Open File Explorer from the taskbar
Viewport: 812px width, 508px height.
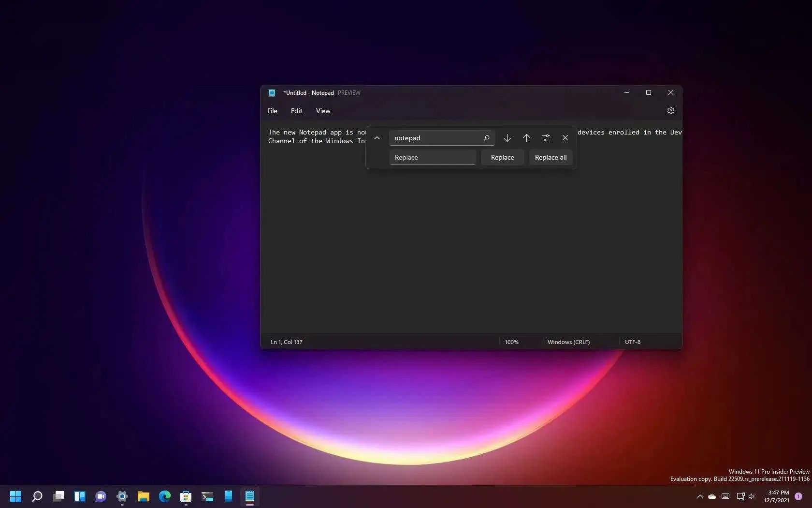(143, 496)
